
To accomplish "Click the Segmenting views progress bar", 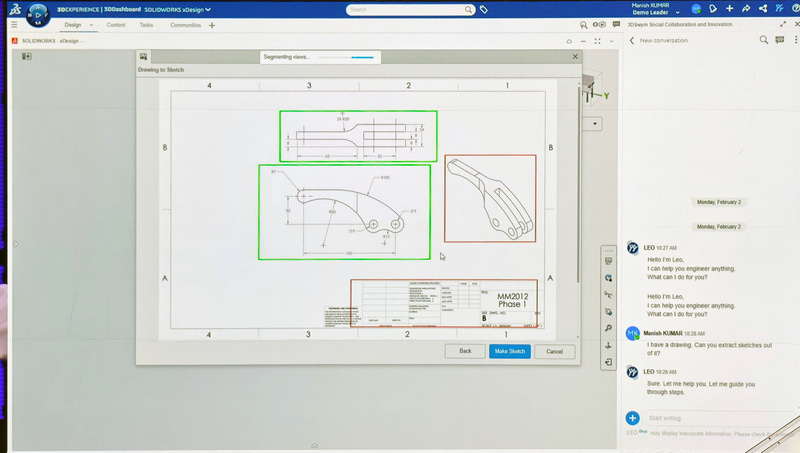I will (347, 57).
